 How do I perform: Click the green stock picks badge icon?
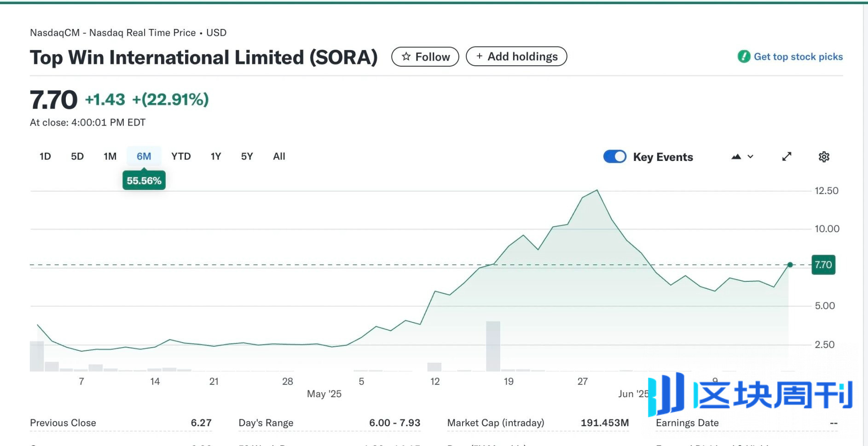744,57
